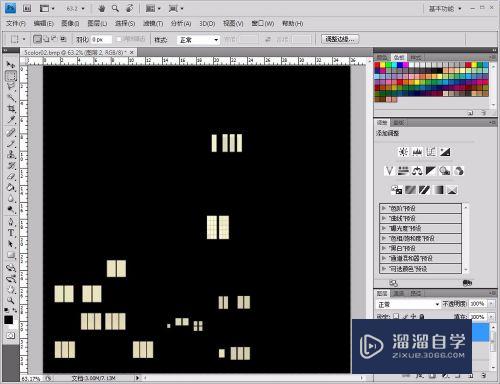Add a Curves adjustment
This screenshot has height=384, width=500.
(431, 152)
